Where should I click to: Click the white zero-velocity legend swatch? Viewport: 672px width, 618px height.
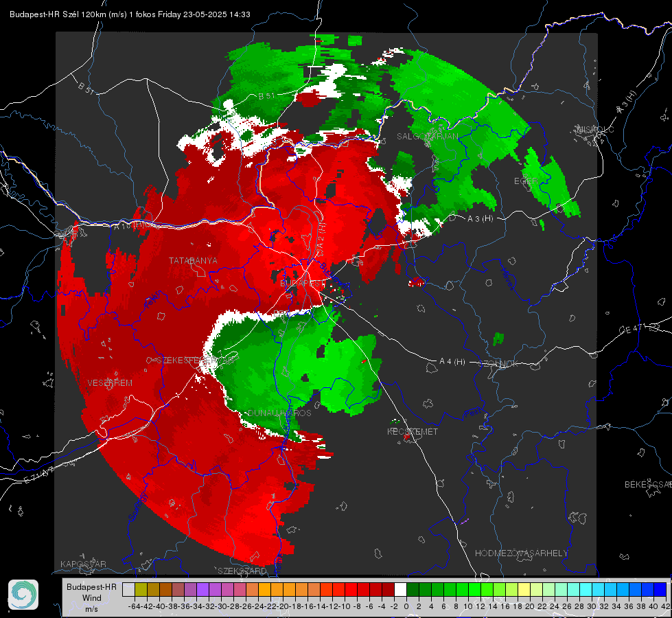tap(400, 589)
